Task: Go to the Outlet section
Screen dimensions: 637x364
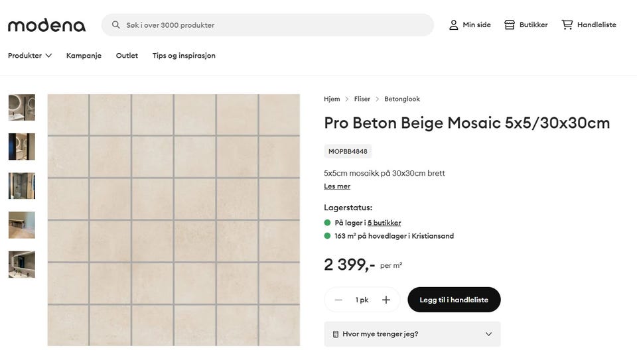Action: point(127,56)
